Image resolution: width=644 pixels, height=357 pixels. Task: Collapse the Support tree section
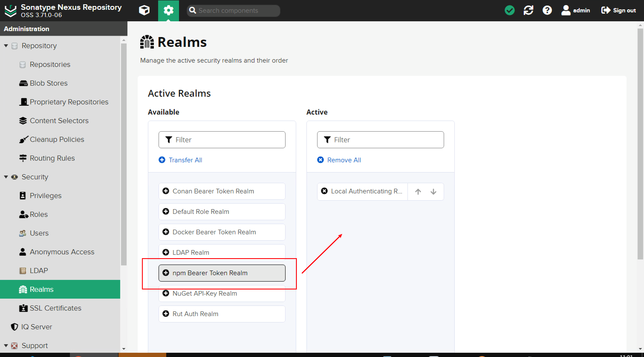coord(6,345)
